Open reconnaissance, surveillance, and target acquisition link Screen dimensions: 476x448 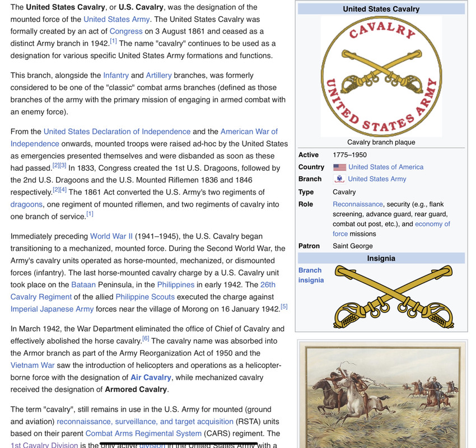145,422
